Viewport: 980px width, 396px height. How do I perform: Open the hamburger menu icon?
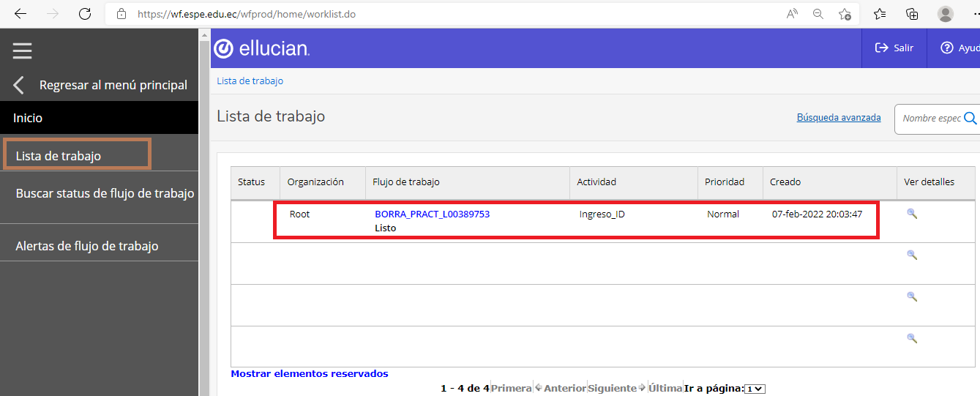pyautogui.click(x=22, y=50)
